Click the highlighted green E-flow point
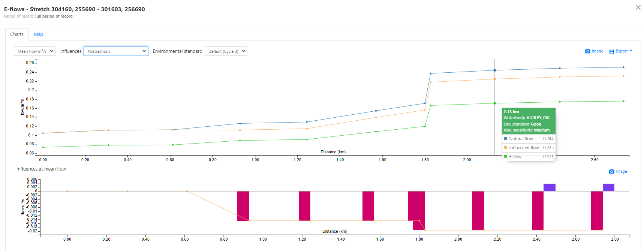 pyautogui.click(x=494, y=103)
